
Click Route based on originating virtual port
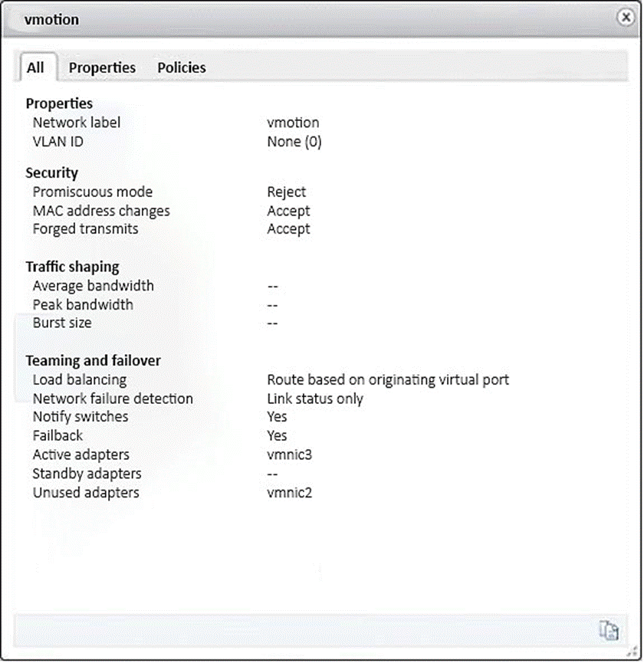(388, 379)
